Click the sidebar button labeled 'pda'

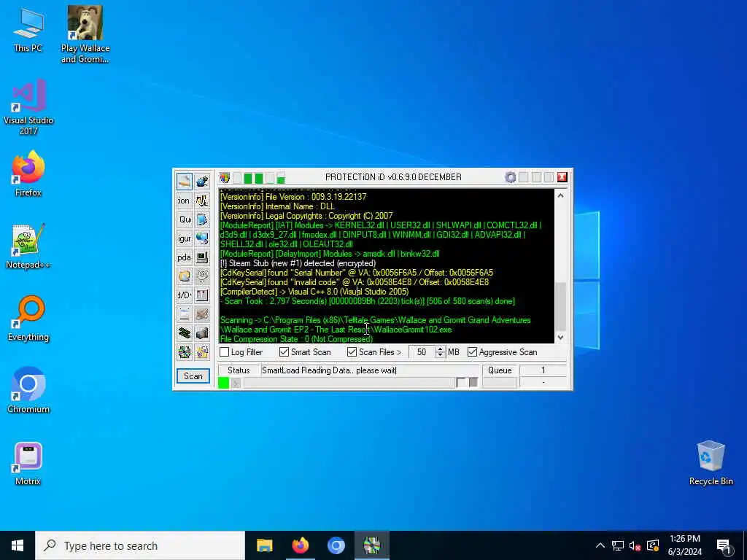(x=185, y=257)
